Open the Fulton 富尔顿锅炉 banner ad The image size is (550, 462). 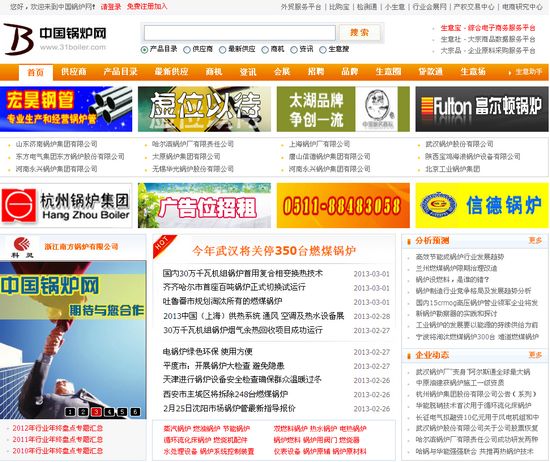482,109
